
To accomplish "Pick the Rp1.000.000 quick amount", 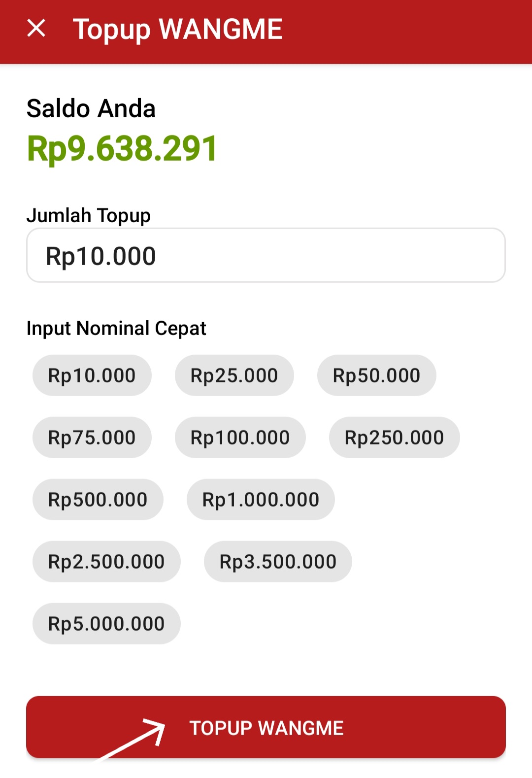I will [x=261, y=500].
